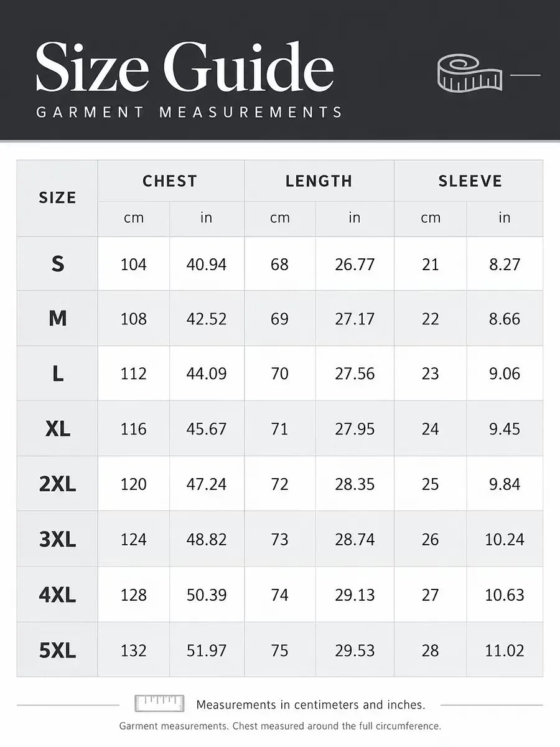560x747 pixels.
Task: Select the 2XL size row label
Action: coord(57,484)
